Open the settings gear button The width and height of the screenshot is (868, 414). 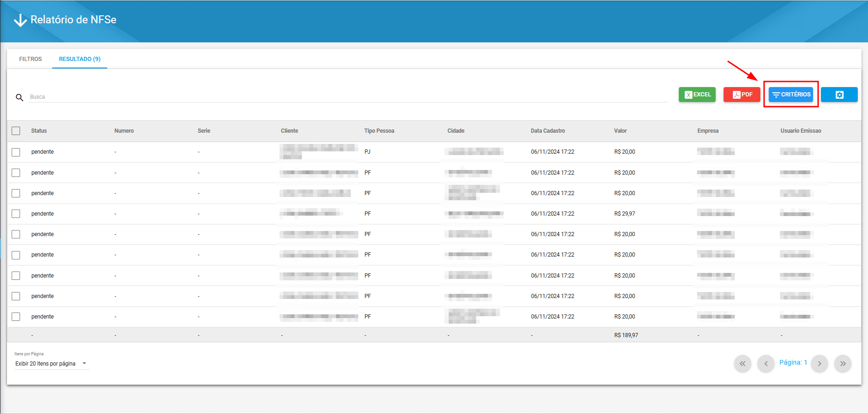click(x=839, y=95)
